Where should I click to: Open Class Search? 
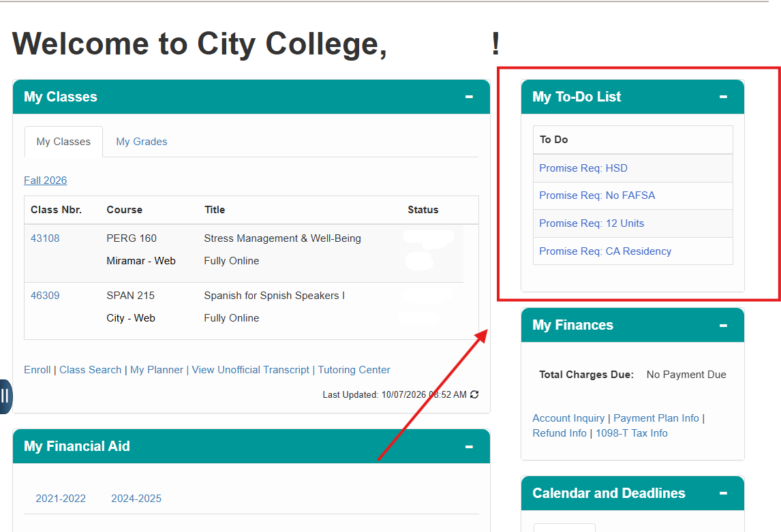pyautogui.click(x=90, y=370)
